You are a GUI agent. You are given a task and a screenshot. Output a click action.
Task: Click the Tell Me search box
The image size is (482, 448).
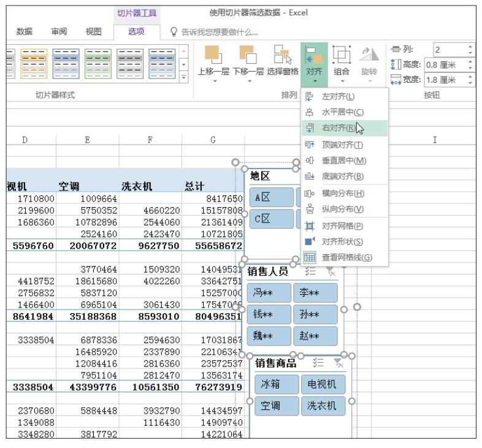[214, 32]
